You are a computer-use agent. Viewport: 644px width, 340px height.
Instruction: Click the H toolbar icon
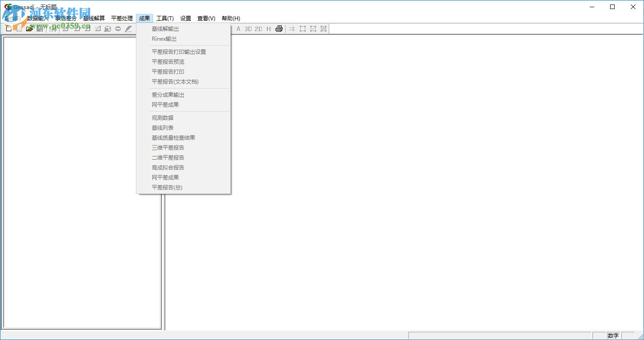(269, 29)
